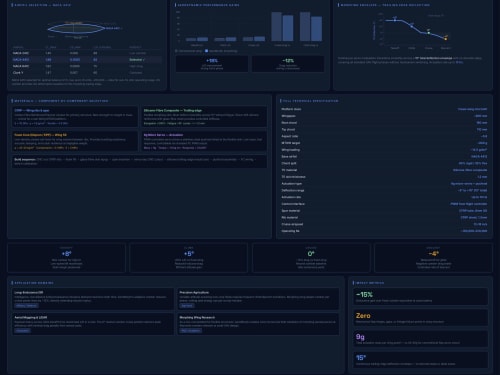Select the Clark Y airfoil row

click(x=87, y=72)
